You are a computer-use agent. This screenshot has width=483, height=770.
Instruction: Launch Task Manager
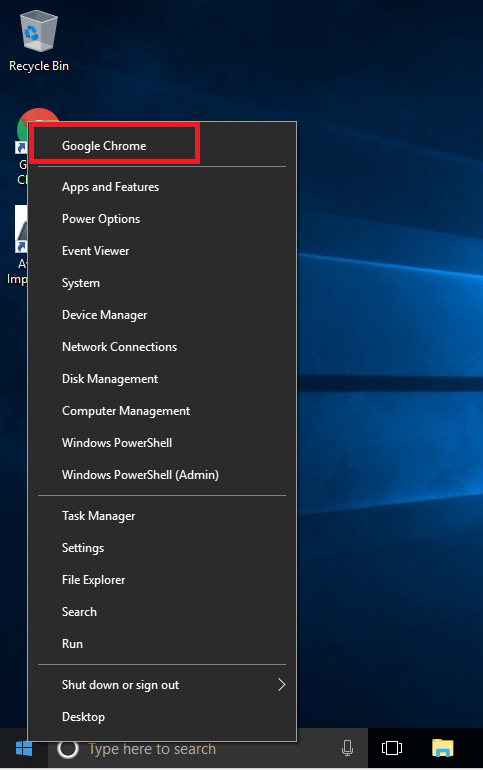click(x=162, y=516)
